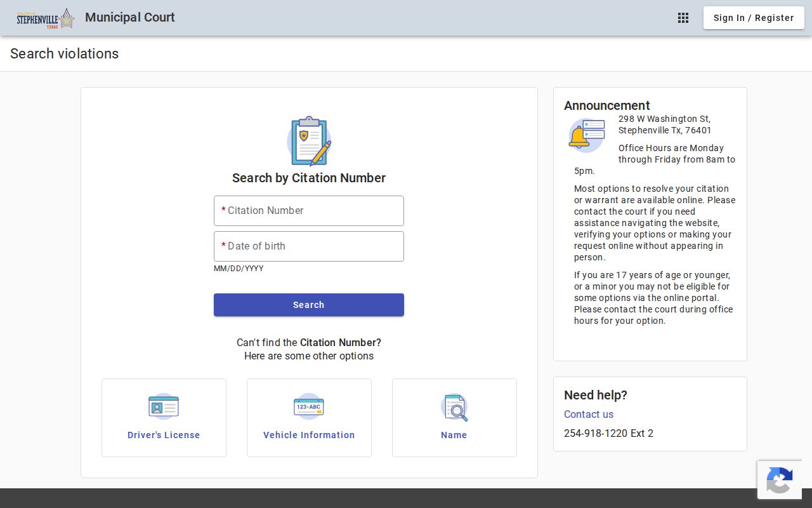Click the blue Search button
Screen dimensions: 812x508
point(309,305)
